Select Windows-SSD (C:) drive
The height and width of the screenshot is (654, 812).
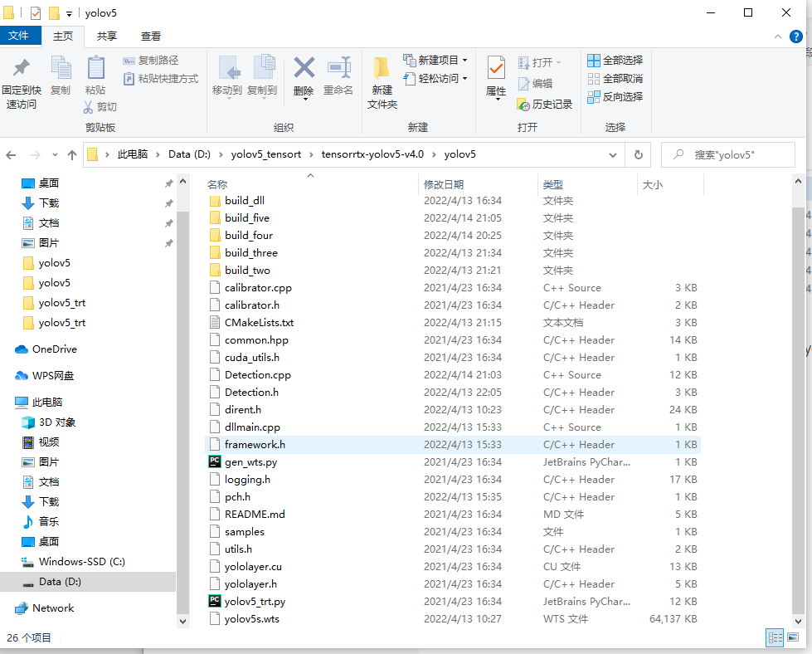point(74,562)
